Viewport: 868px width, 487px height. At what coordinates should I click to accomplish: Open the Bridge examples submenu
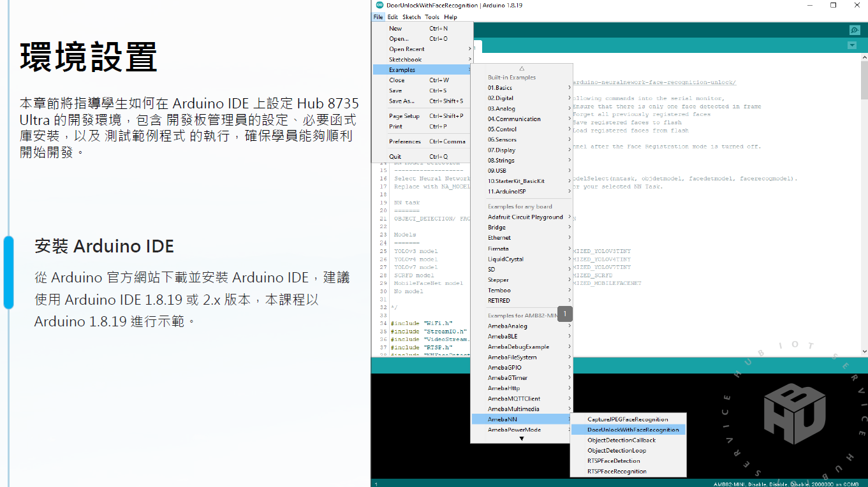pos(522,228)
